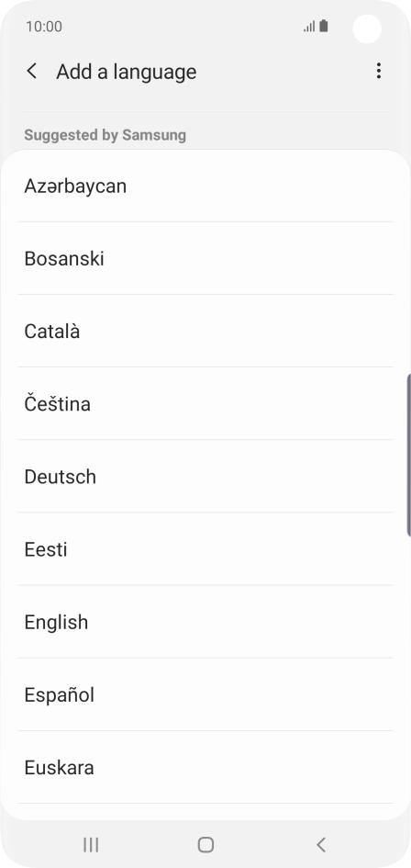Click the right-edge scrollbar handle

tap(408, 455)
